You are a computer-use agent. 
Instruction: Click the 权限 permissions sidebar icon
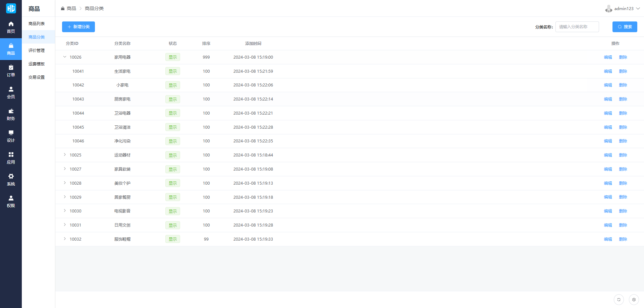pyautogui.click(x=11, y=201)
